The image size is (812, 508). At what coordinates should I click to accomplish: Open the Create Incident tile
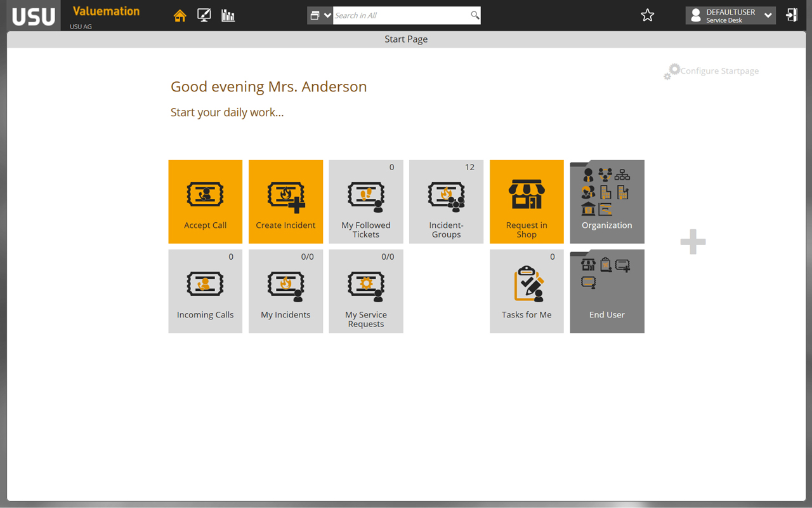(285, 202)
